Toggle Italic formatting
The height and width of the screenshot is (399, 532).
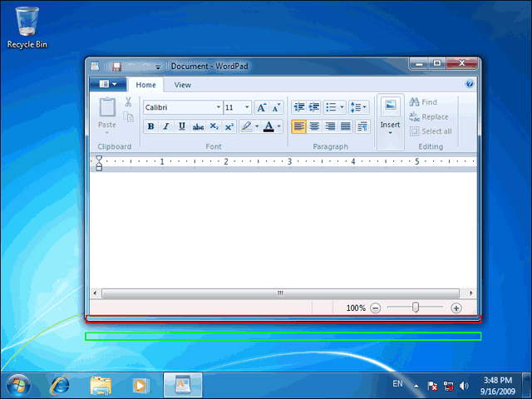(166, 126)
